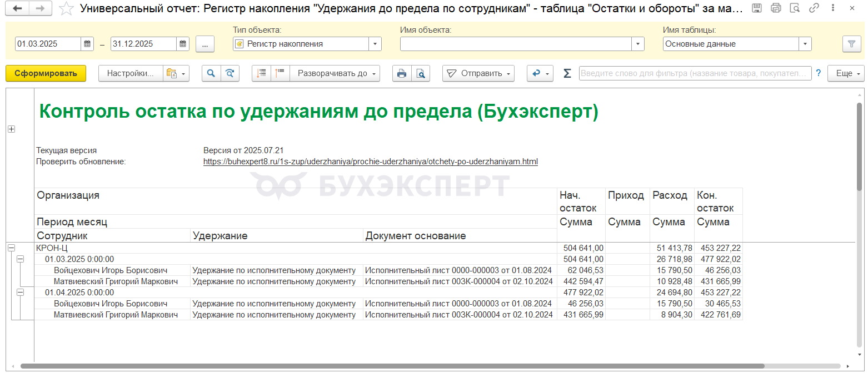Open the Настройки... button

pyautogui.click(x=131, y=73)
